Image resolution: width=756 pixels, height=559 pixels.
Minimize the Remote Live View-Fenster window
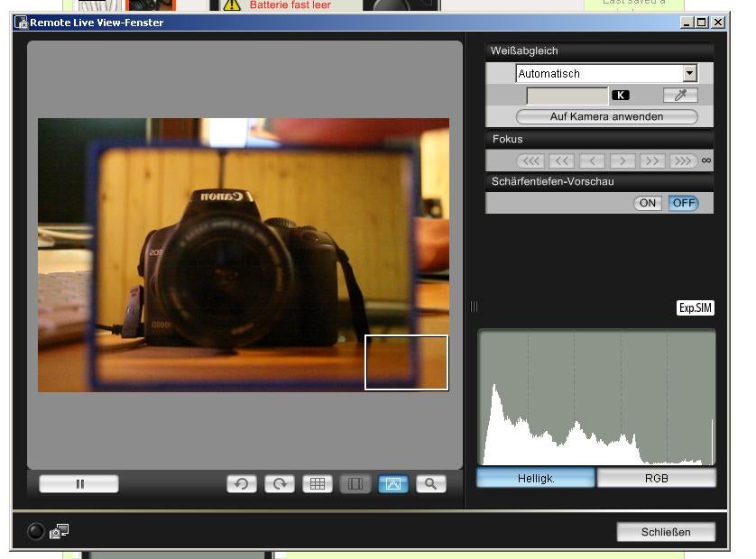point(687,23)
